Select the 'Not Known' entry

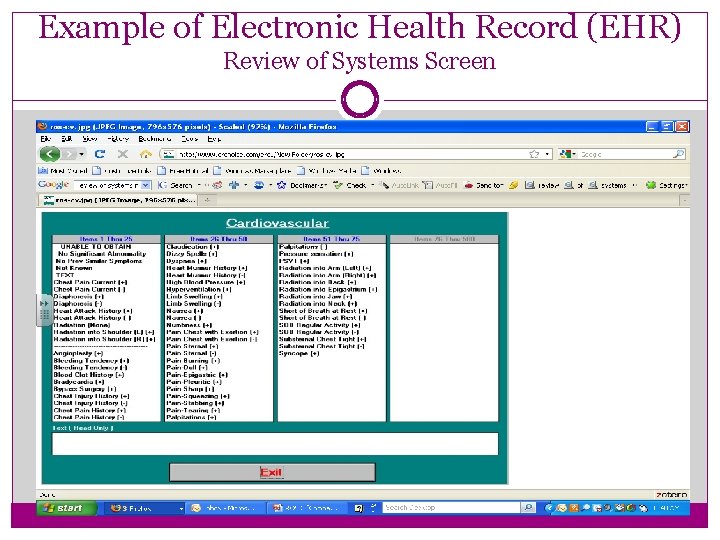(73, 268)
